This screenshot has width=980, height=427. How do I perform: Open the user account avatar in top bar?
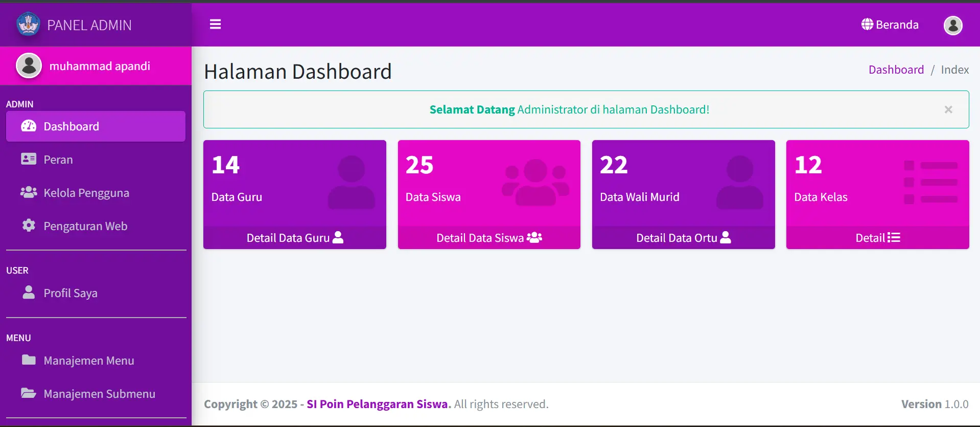(x=953, y=25)
